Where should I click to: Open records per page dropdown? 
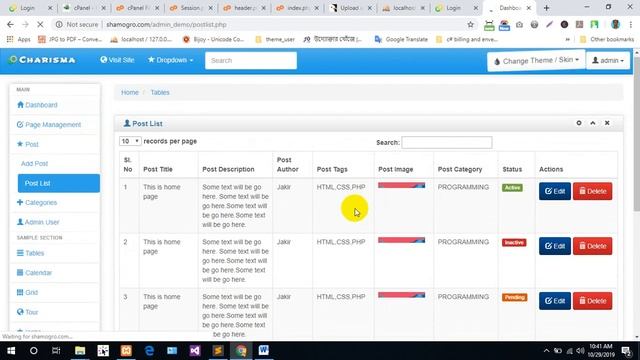coord(130,141)
